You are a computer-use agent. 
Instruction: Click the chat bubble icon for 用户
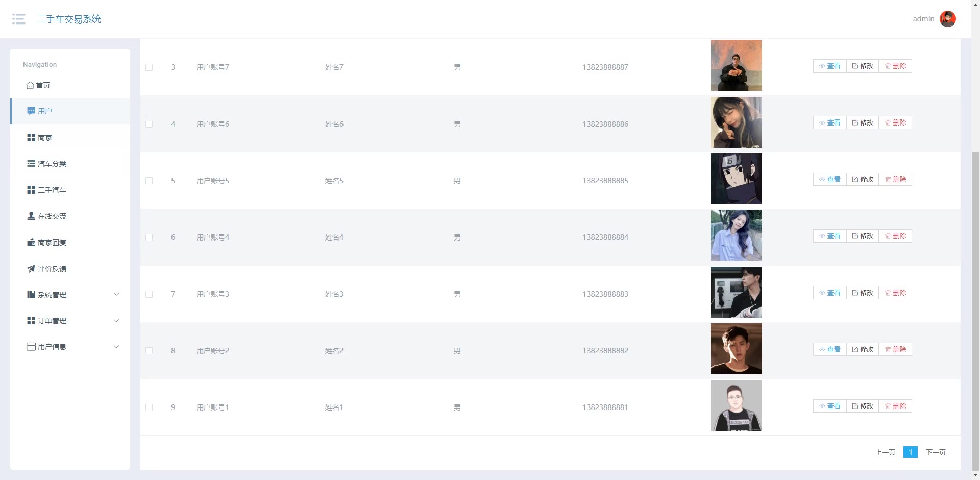coord(31,111)
